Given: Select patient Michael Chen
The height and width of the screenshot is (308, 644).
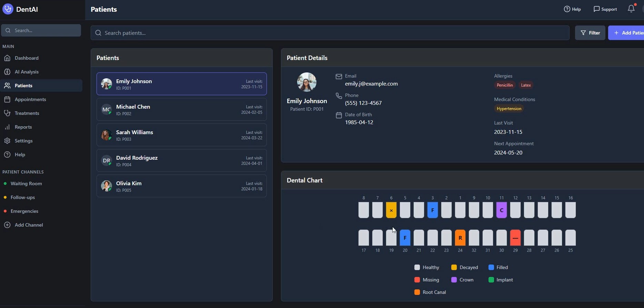Looking at the screenshot, I should point(181,109).
